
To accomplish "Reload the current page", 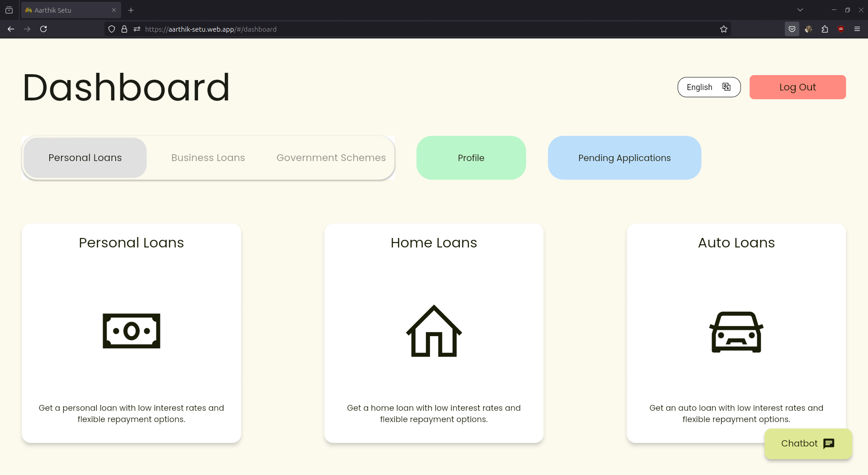I will [43, 29].
